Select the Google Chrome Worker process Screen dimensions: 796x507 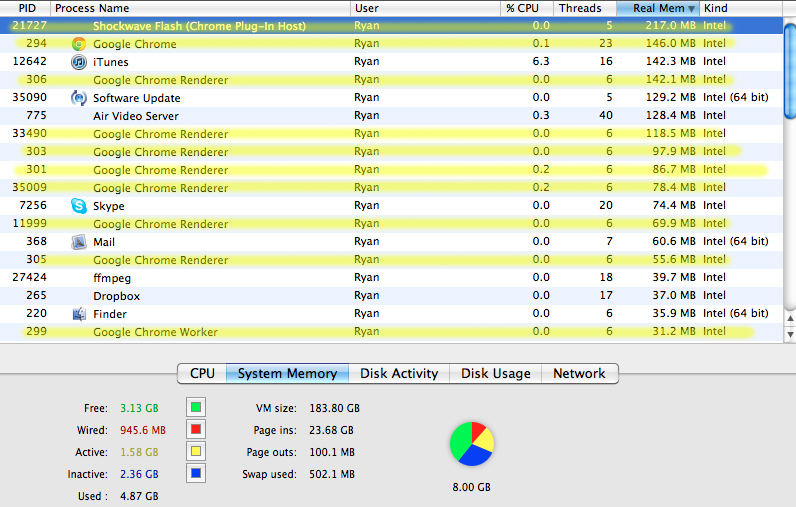[391, 332]
